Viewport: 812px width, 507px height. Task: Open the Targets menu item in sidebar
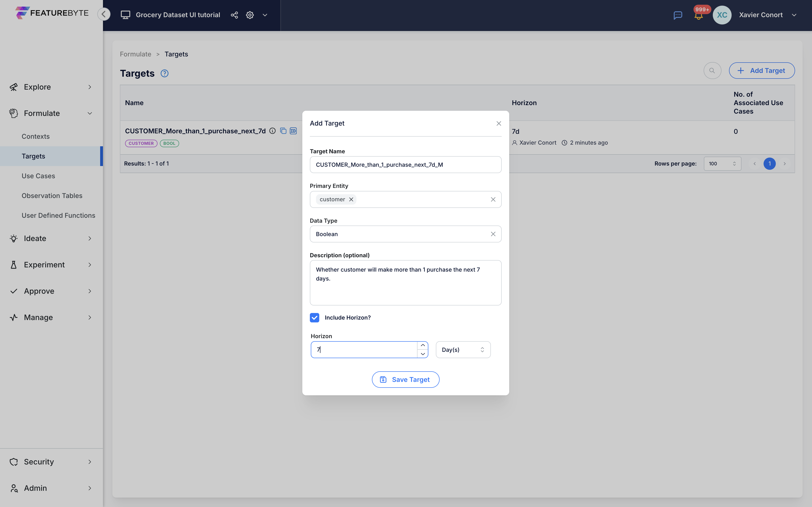[33, 156]
